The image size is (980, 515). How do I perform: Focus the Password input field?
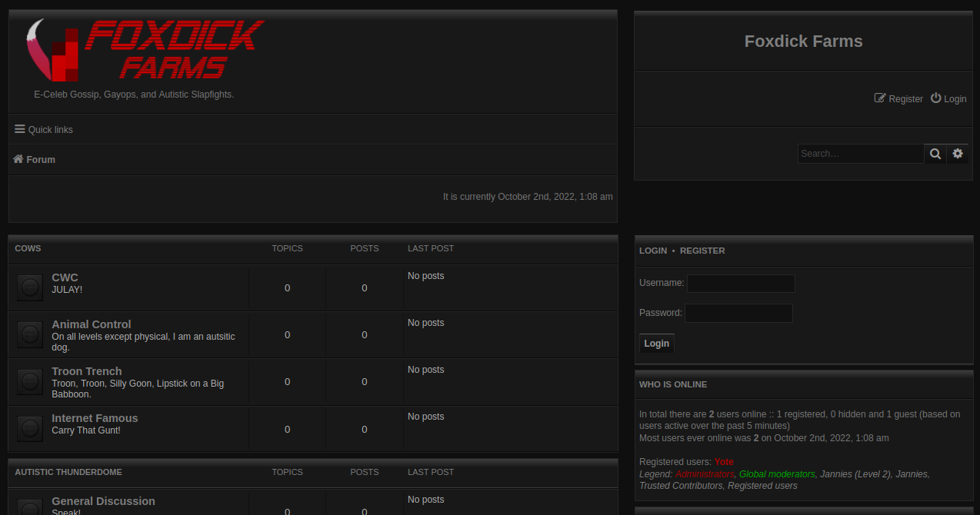click(x=738, y=313)
